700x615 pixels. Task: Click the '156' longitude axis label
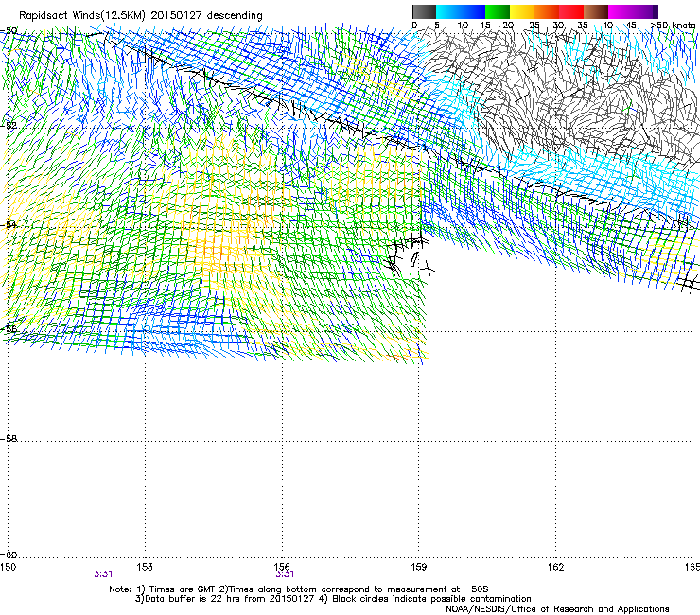(282, 567)
